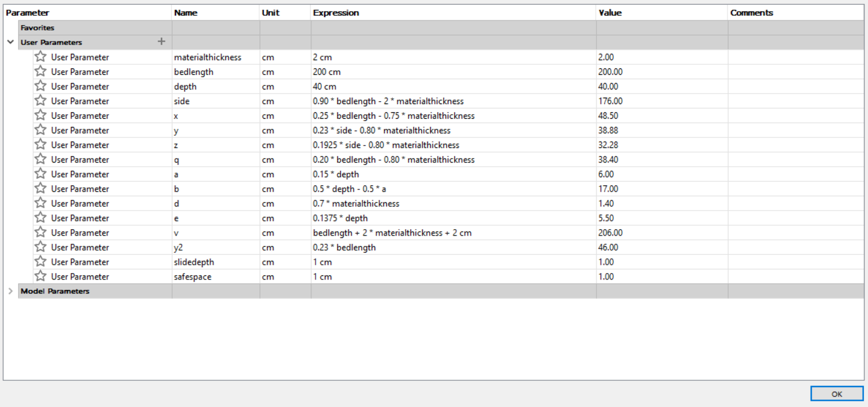Click the star icon beside materialthickness
868x407 pixels.
pyautogui.click(x=40, y=57)
